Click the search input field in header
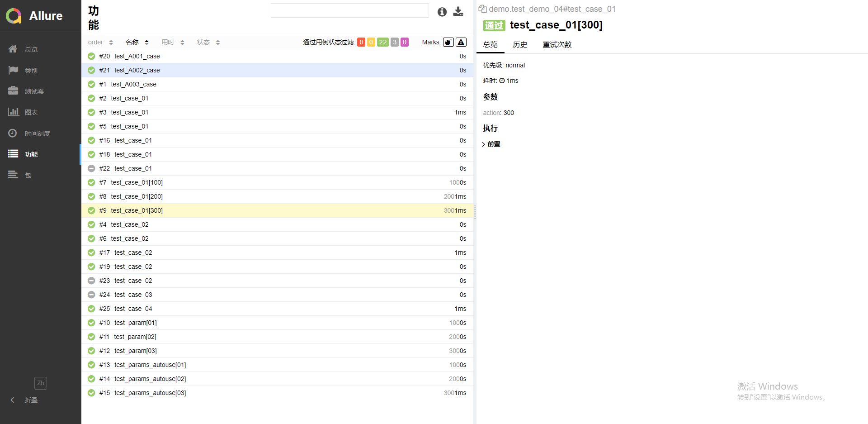This screenshot has width=868, height=424. [x=350, y=10]
